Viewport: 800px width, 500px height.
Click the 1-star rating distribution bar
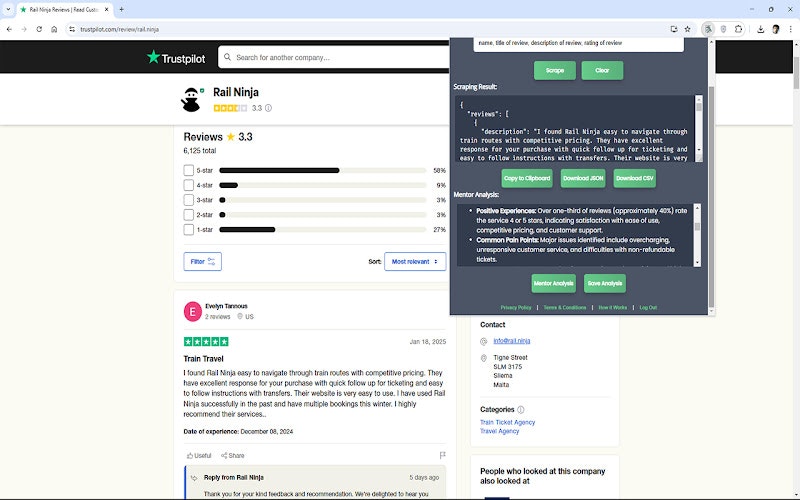click(x=322, y=230)
